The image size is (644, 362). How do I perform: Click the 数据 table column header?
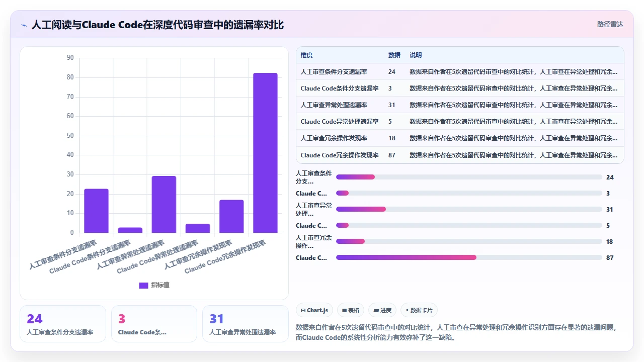[x=394, y=55]
